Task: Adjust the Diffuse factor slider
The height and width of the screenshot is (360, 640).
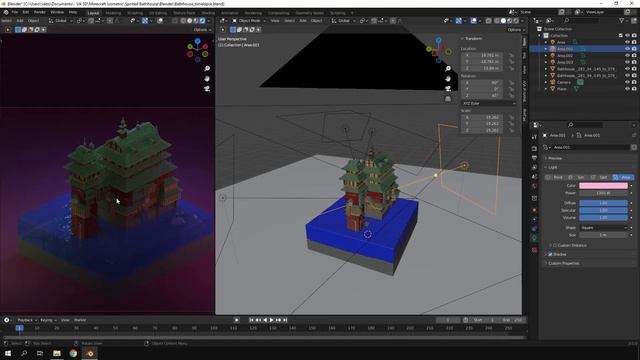Action: click(x=603, y=203)
